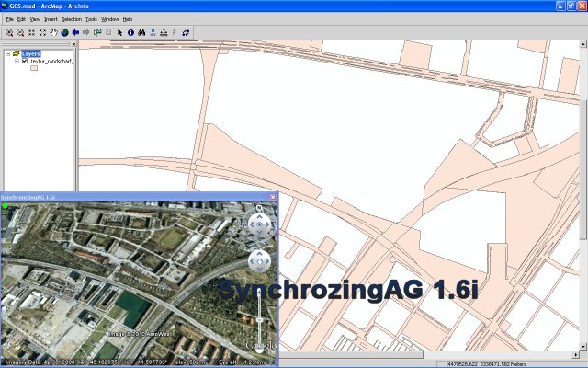Click the north N compass marker

pos(259,208)
